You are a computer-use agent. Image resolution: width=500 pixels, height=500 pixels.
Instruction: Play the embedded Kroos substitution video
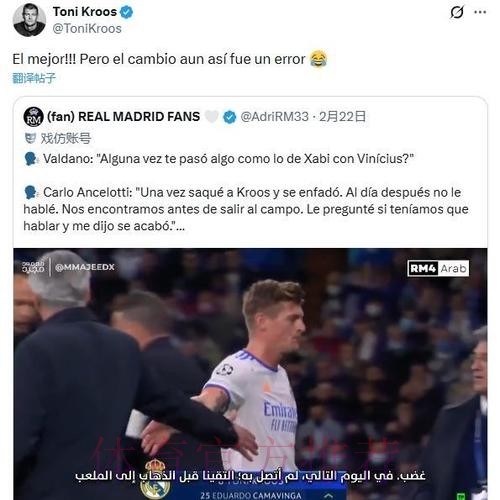pos(250,374)
